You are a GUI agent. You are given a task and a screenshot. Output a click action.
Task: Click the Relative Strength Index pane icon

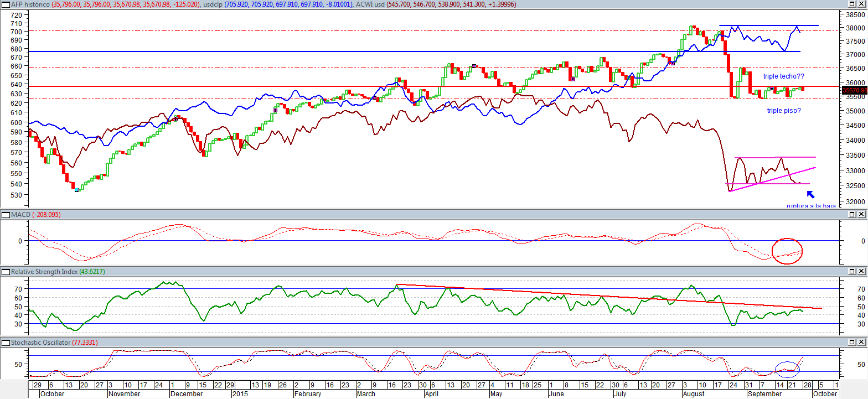pyautogui.click(x=6, y=272)
